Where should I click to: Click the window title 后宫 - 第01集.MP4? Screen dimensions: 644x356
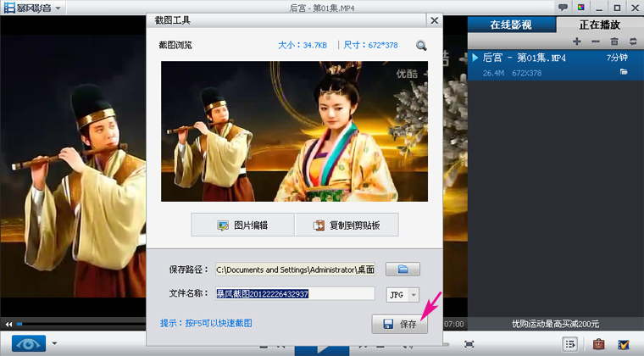[x=322, y=8]
